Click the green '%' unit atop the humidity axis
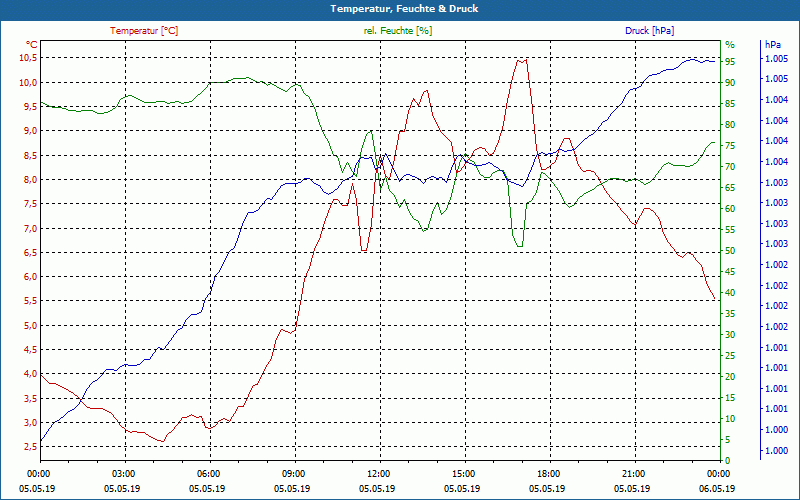The width and height of the screenshot is (800, 500). click(730, 44)
